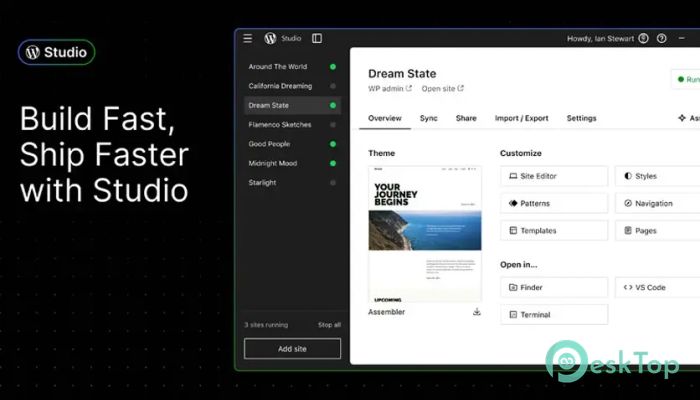Click the grey status dot for Starlight

[333, 183]
